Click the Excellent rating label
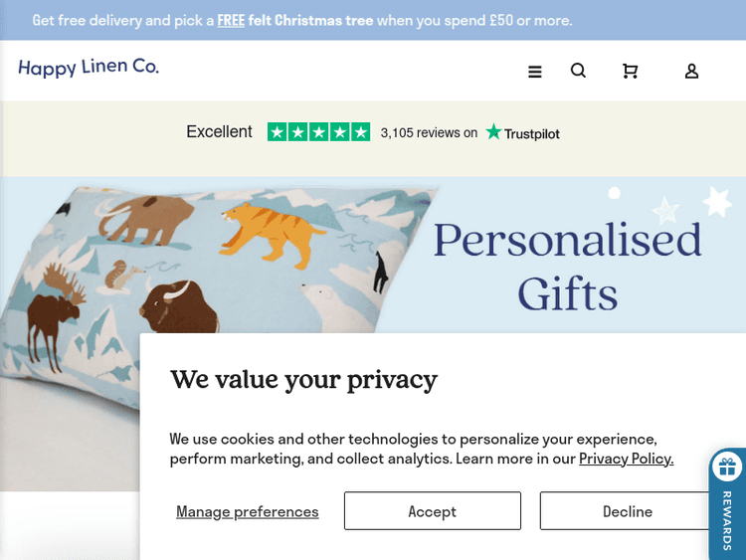This screenshot has width=746, height=560. tap(219, 132)
